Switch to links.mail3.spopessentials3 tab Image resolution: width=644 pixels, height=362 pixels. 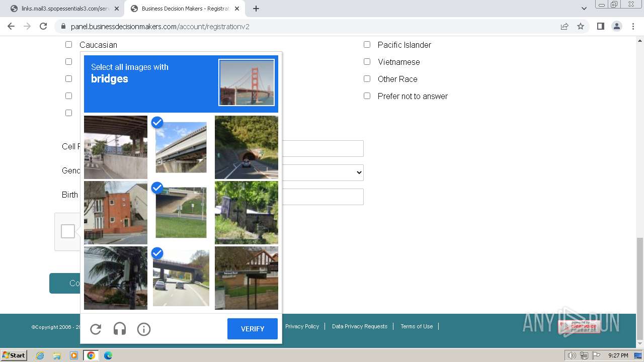pos(64,9)
